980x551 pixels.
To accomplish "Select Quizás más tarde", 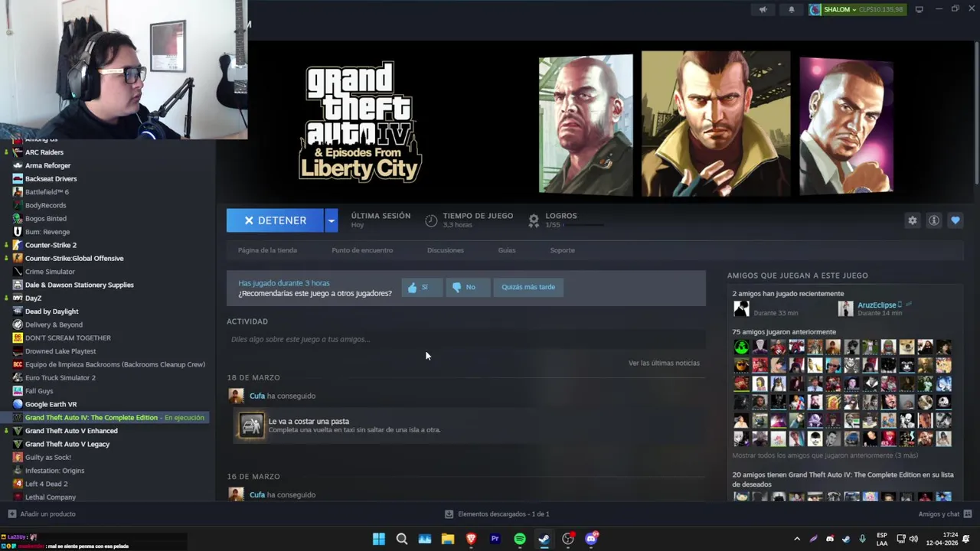I will [x=528, y=287].
